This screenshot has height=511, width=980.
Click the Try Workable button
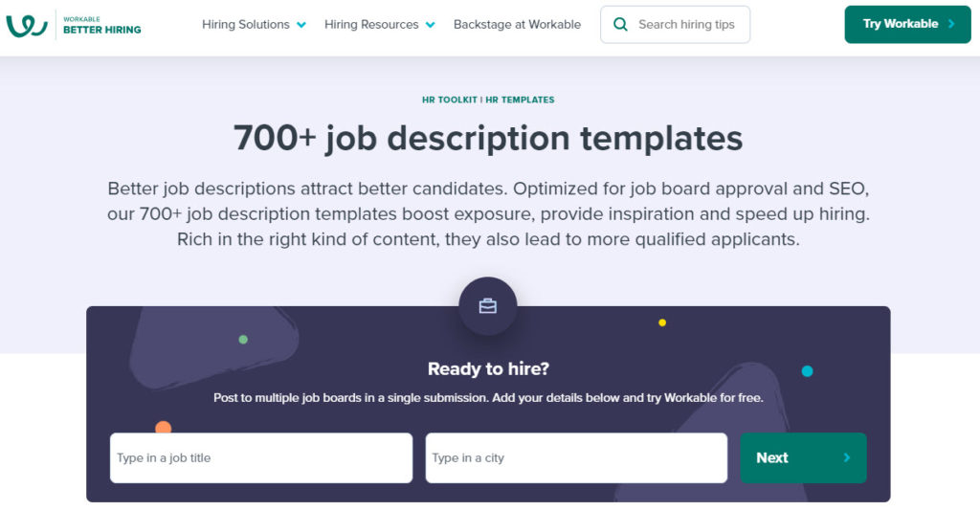tap(907, 24)
